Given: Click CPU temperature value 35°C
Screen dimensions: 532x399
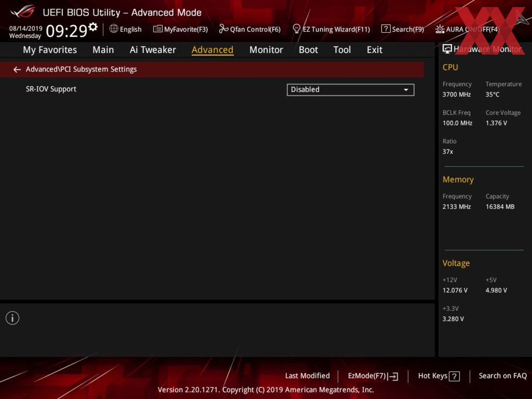Looking at the screenshot, I should coord(492,94).
